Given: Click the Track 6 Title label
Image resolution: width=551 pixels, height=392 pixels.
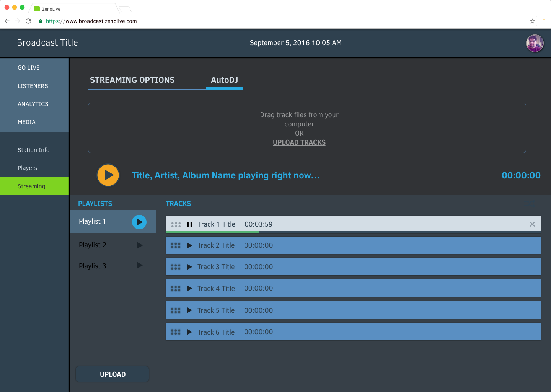Looking at the screenshot, I should click(x=216, y=332).
